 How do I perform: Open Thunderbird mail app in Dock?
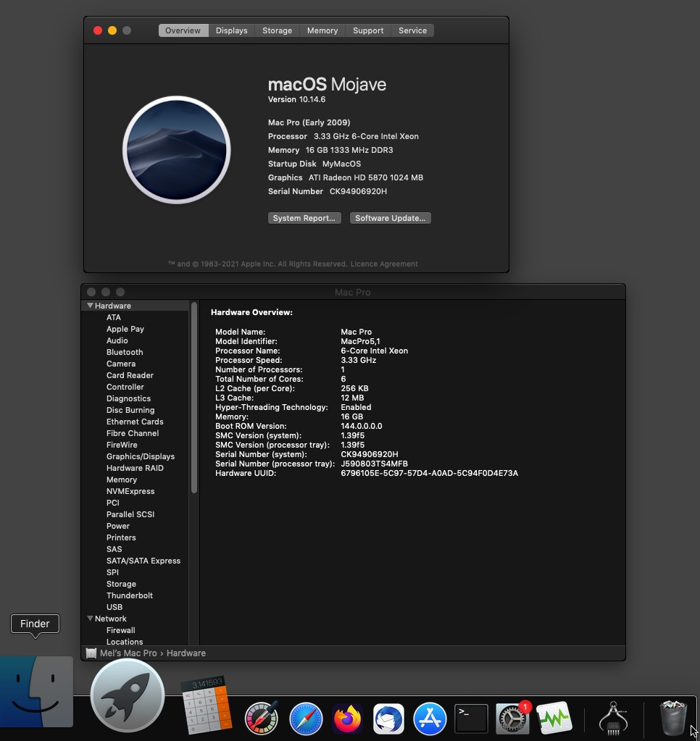[x=388, y=719]
